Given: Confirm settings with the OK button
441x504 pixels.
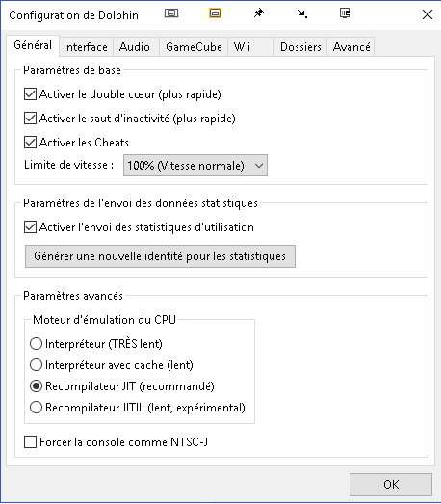Looking at the screenshot, I should 391,485.
